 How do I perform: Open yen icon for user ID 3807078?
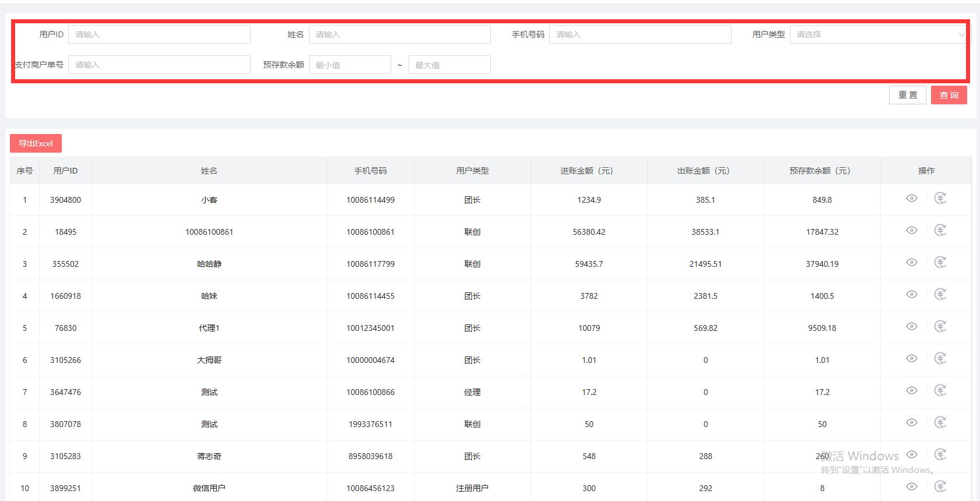(940, 422)
